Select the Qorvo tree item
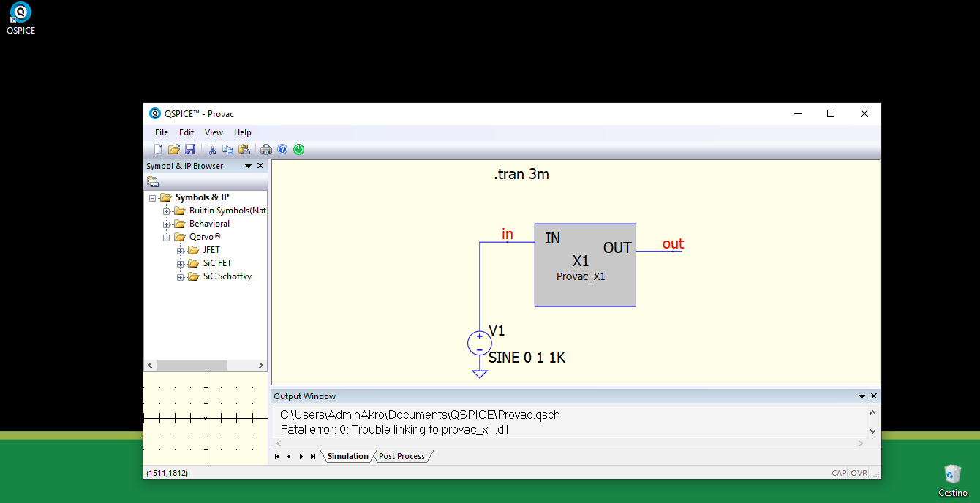Viewport: 980px width, 503px height. tap(205, 237)
